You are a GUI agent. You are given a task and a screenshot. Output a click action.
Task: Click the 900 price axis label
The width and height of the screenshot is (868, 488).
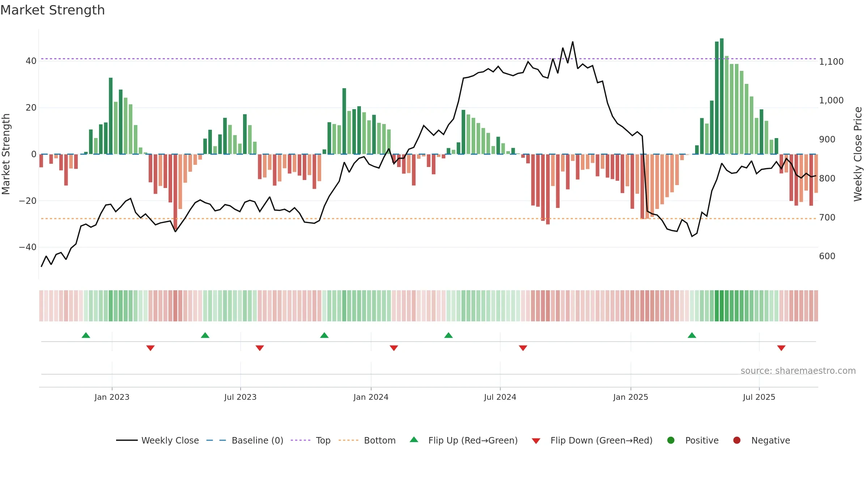click(827, 139)
